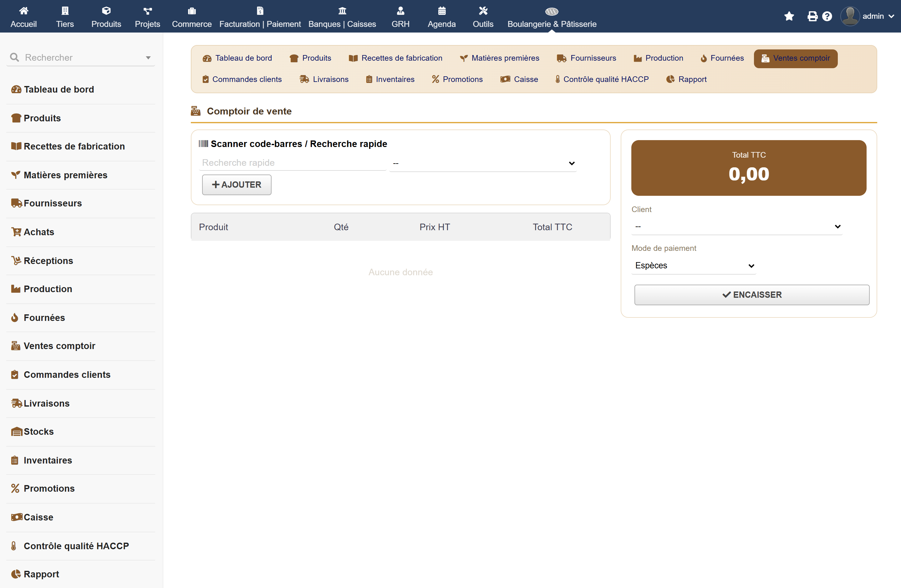Click the Banques bank building icon
This screenshot has width=901, height=588.
[x=342, y=11]
